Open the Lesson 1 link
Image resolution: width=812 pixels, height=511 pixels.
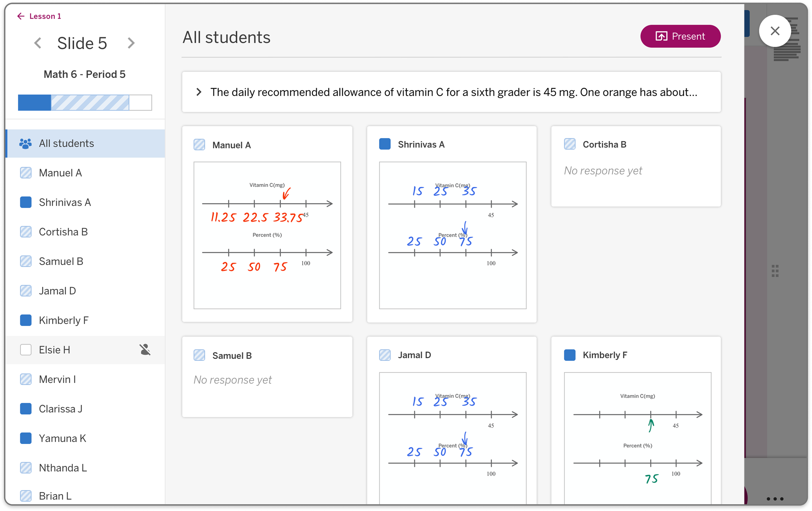pyautogui.click(x=45, y=16)
